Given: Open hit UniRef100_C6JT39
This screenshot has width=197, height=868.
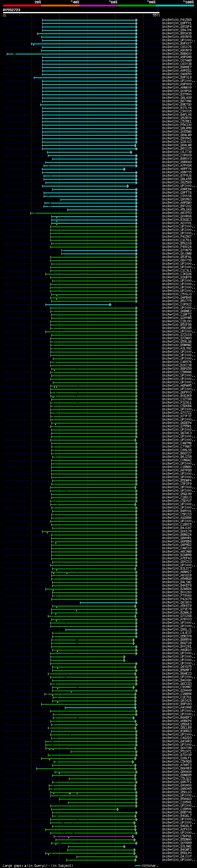Looking at the screenshot, I should (x=177, y=152).
